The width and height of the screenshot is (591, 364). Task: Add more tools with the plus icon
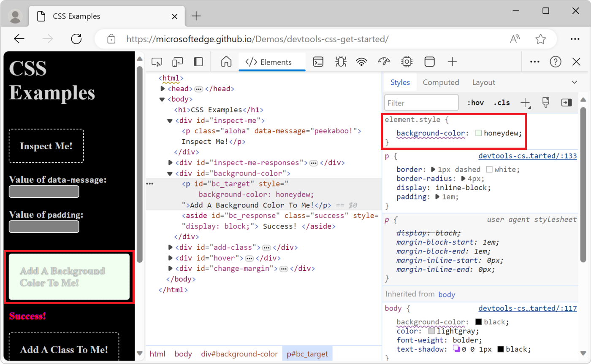coord(452,62)
